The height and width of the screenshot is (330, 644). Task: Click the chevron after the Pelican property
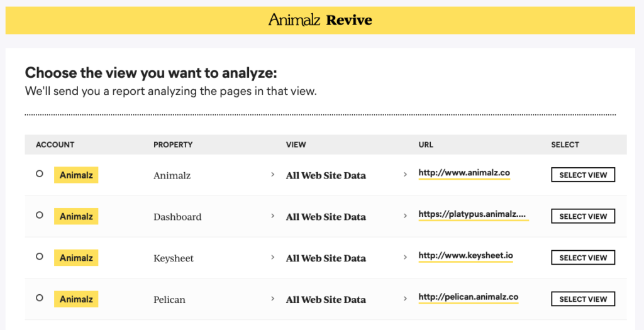click(x=272, y=299)
